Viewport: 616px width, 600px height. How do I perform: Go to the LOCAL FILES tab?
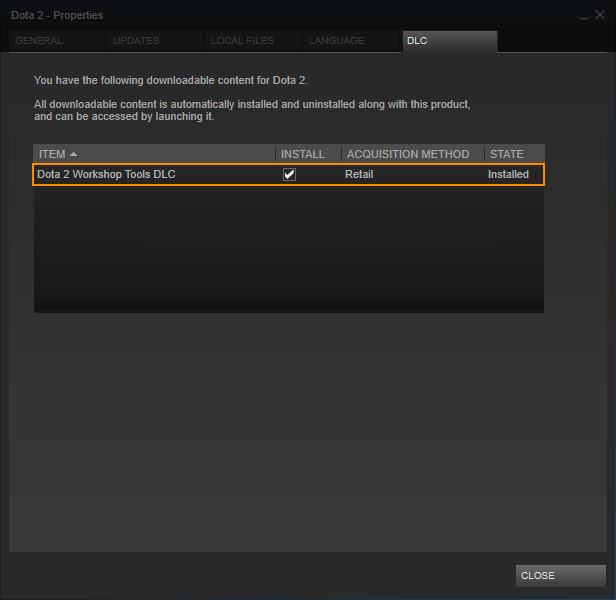point(253,40)
